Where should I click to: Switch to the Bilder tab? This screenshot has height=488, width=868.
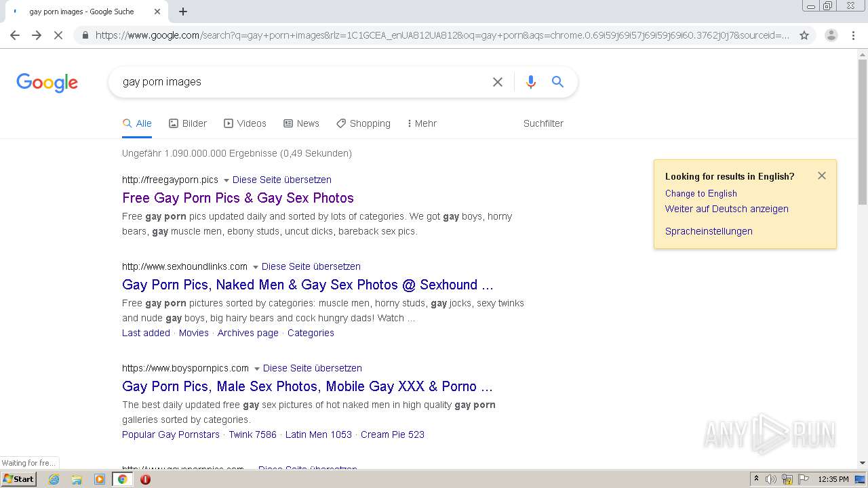pyautogui.click(x=188, y=123)
